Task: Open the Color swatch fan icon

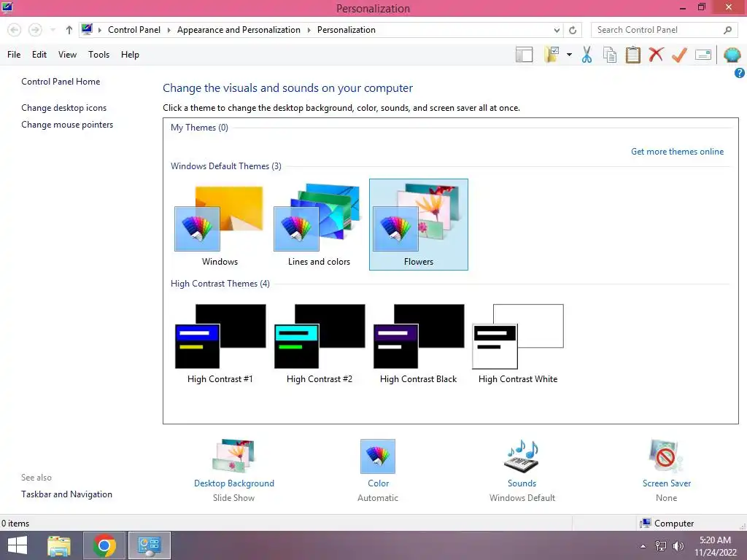Action: pyautogui.click(x=378, y=456)
